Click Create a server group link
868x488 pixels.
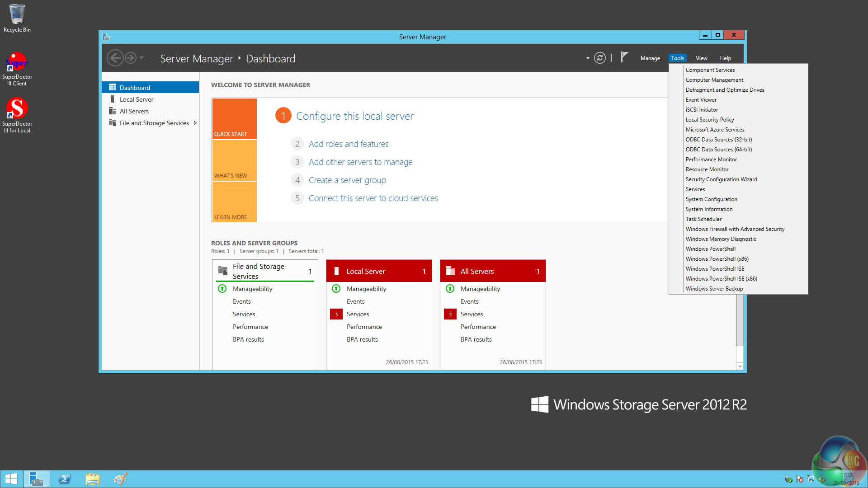(x=347, y=180)
